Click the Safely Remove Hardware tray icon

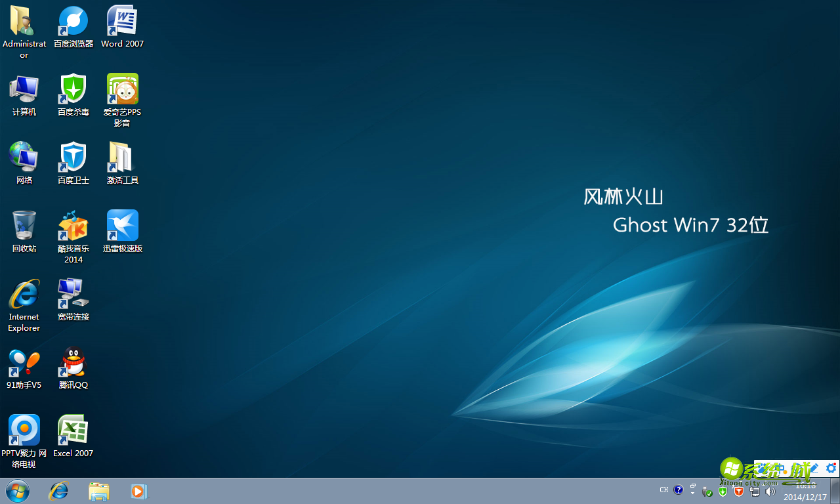coord(707,491)
